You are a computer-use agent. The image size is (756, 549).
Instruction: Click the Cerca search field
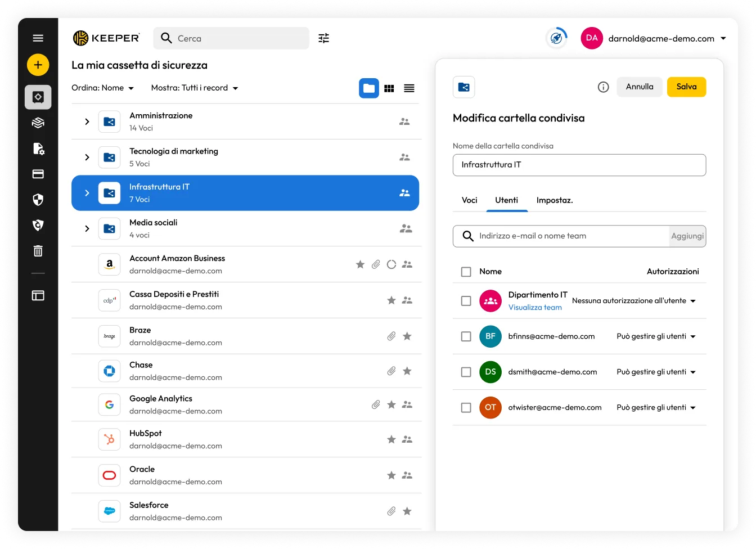point(231,38)
